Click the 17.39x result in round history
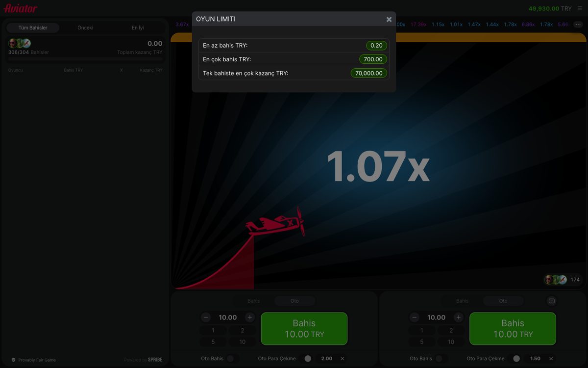This screenshot has width=588, height=368. tap(418, 25)
